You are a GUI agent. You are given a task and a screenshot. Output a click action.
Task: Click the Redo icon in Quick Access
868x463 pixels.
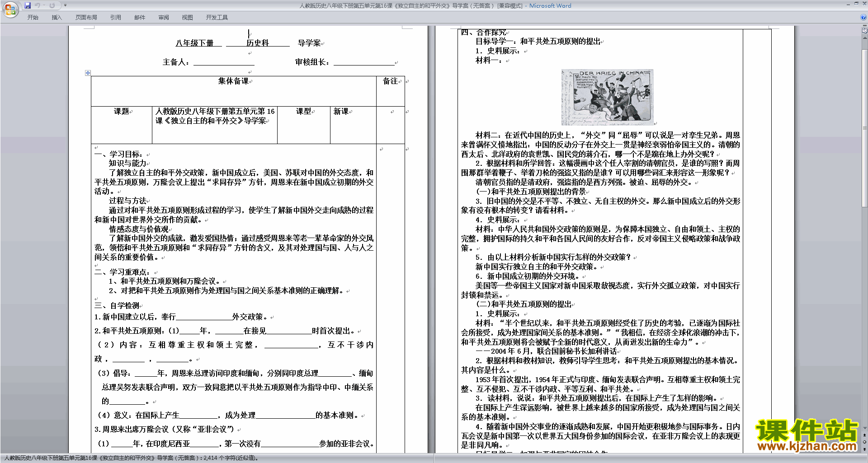click(52, 5)
